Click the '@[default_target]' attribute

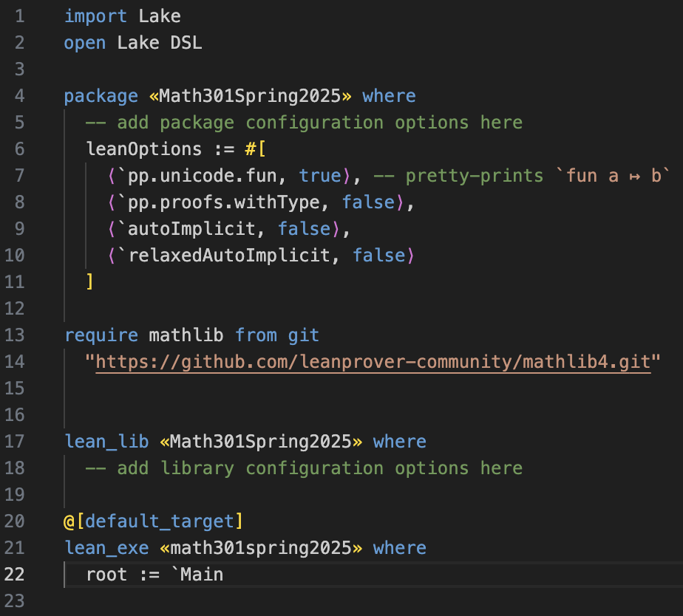(x=153, y=521)
